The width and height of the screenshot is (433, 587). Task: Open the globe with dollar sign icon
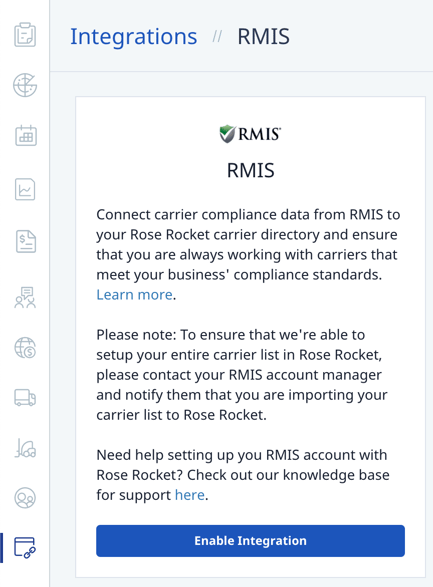[x=25, y=348]
